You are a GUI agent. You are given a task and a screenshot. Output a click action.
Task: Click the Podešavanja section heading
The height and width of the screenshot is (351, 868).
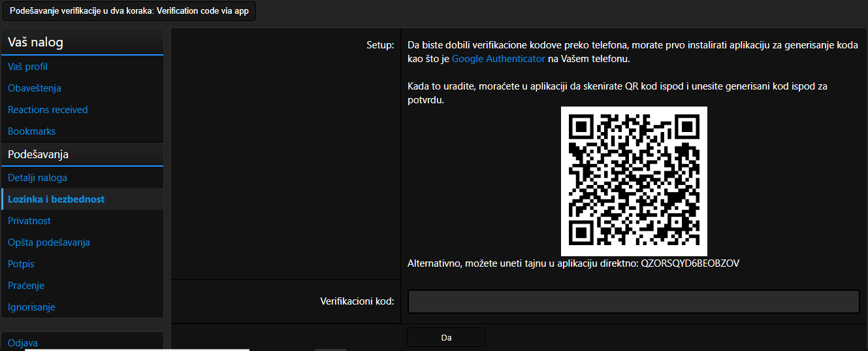click(39, 155)
